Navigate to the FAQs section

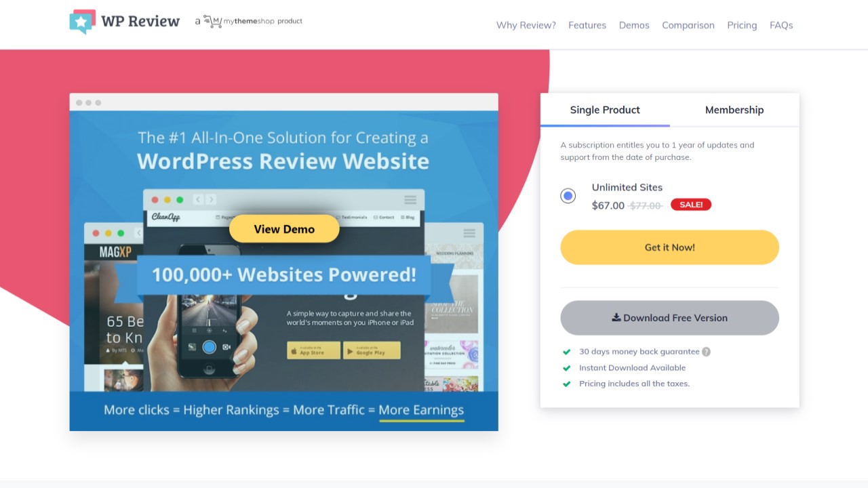781,25
